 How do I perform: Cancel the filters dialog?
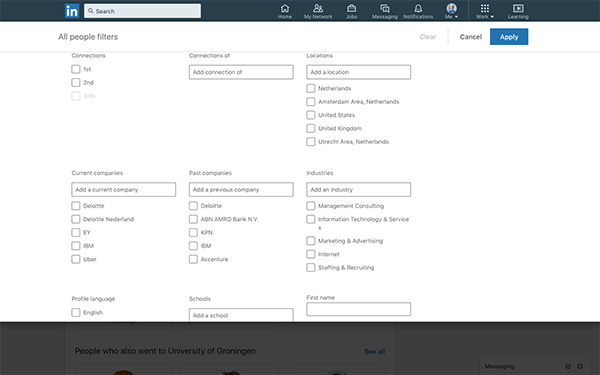tap(471, 37)
